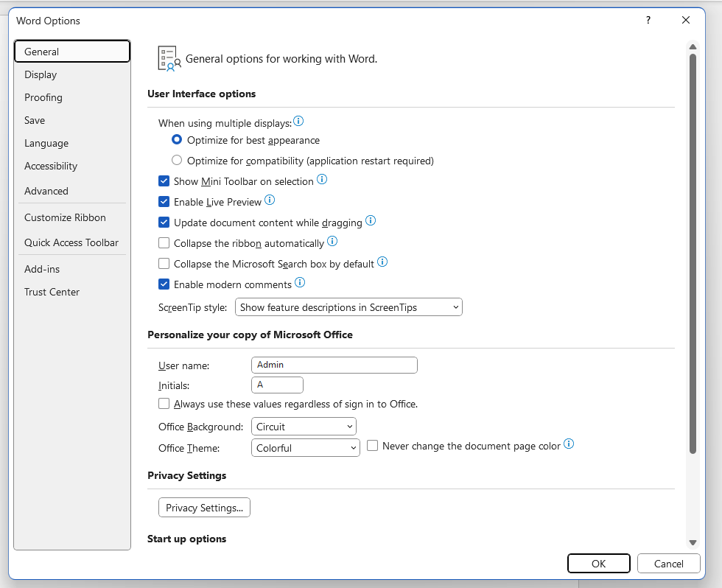Enable Collapse the Microsoft Search box by default
The height and width of the screenshot is (588, 722).
pos(164,263)
